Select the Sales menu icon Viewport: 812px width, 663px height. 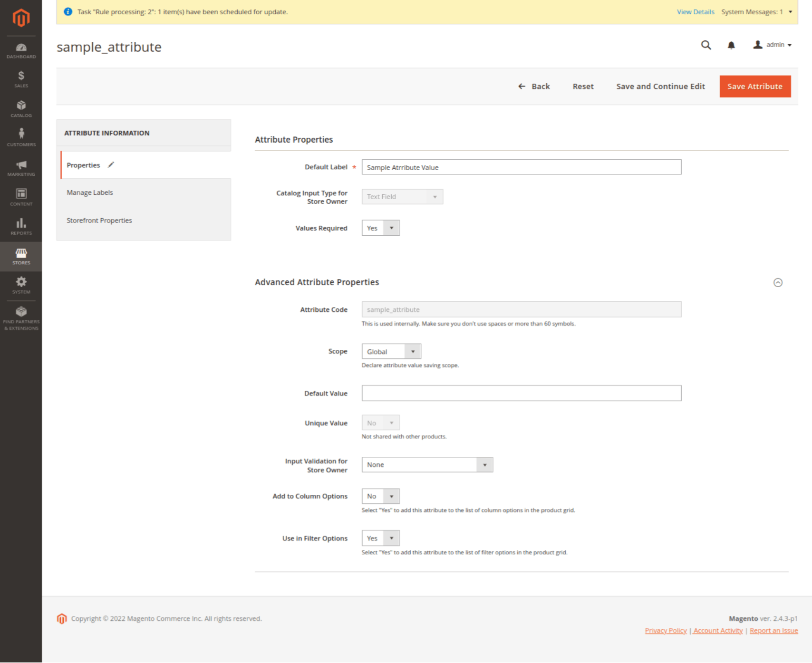click(21, 79)
